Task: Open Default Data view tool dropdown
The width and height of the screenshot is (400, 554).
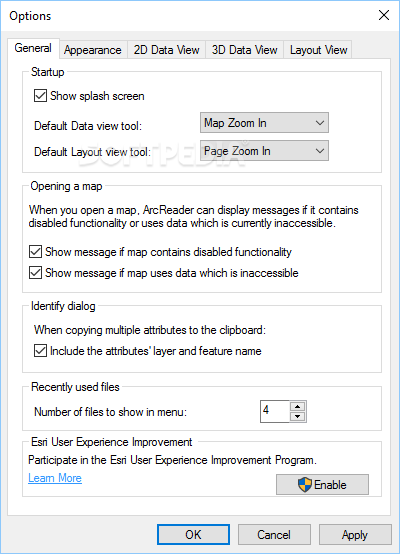Action: 264,123
